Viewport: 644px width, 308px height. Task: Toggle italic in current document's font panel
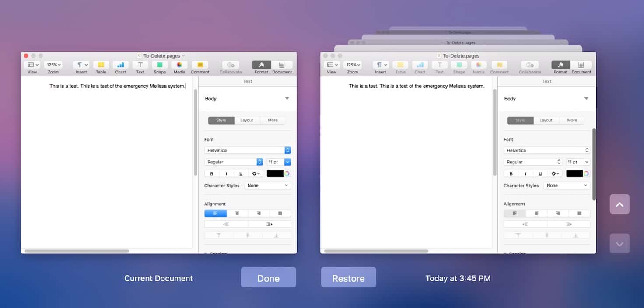click(x=226, y=174)
